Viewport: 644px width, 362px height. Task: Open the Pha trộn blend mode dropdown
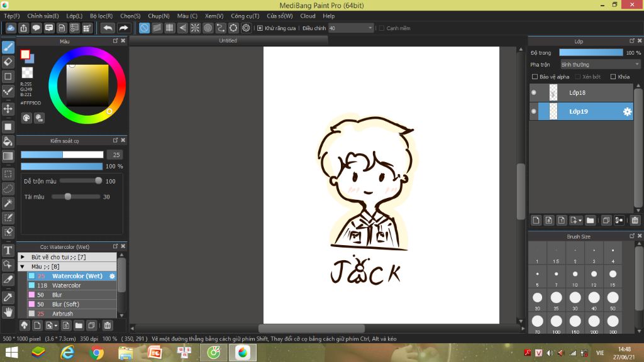pyautogui.click(x=601, y=65)
